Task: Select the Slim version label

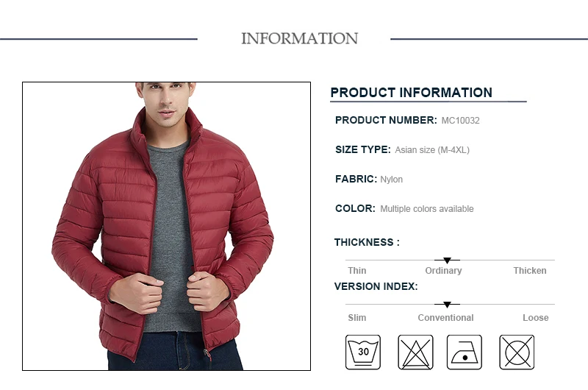Action: pos(356,318)
